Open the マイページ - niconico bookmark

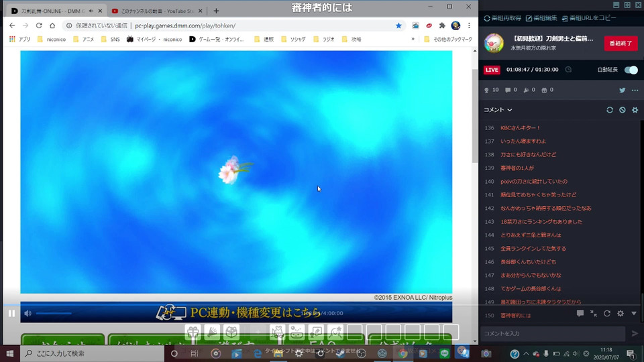point(154,40)
